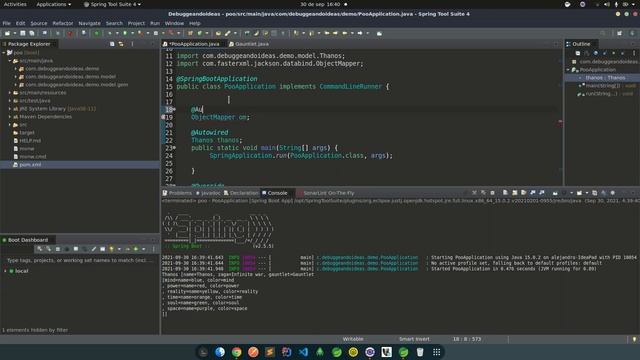Click Smart Insert in the status bar
The image size is (640, 360).
point(414,339)
